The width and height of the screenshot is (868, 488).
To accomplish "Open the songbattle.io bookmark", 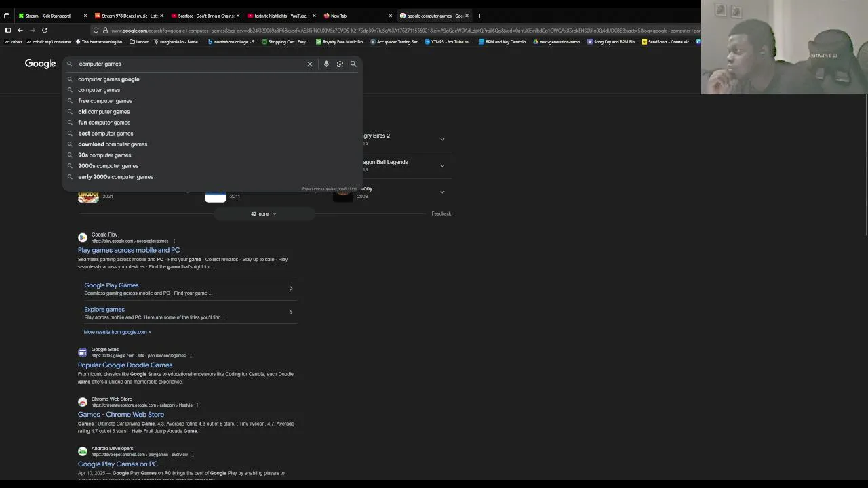I will [x=178, y=42].
